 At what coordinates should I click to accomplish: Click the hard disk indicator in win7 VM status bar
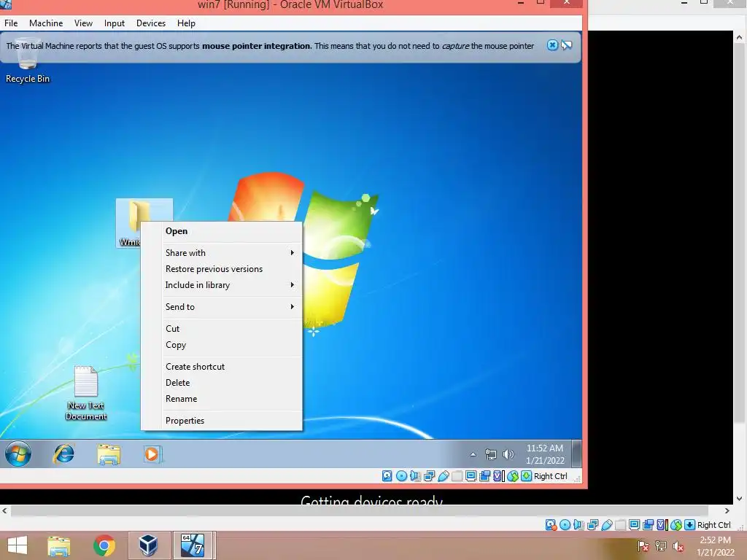pyautogui.click(x=387, y=475)
